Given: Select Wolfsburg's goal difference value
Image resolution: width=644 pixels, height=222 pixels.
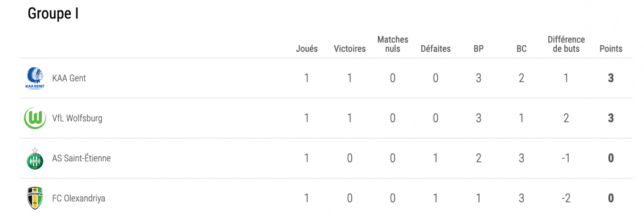Looking at the screenshot, I should [566, 118].
